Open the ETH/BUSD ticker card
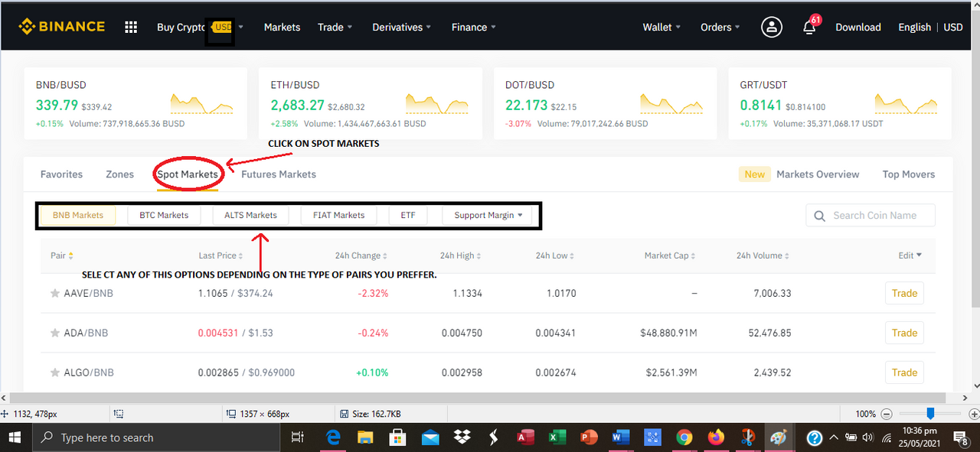The width and height of the screenshot is (980, 452). 371,103
